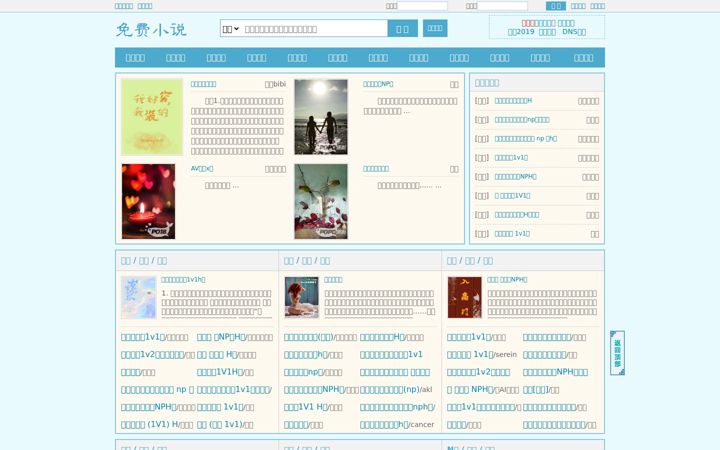Open the last item in the blue navigation bar
Image resolution: width=720 pixels, height=450 pixels.
coord(583,58)
